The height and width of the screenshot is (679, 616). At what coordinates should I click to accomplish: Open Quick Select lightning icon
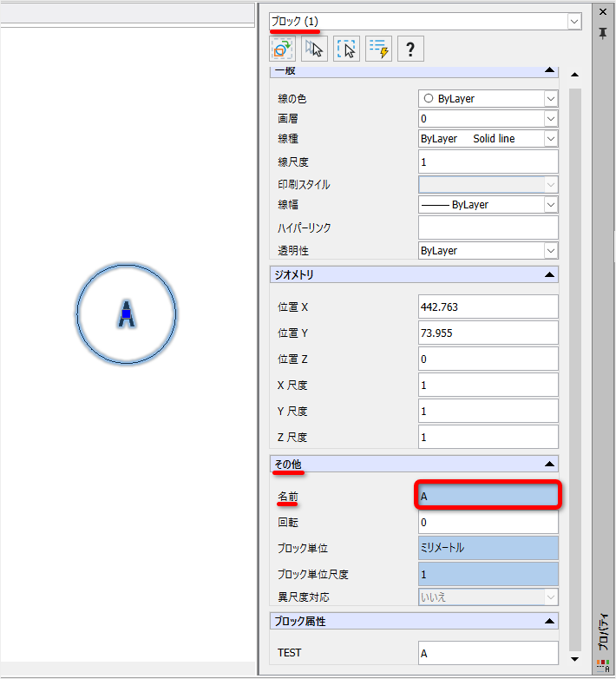(378, 49)
